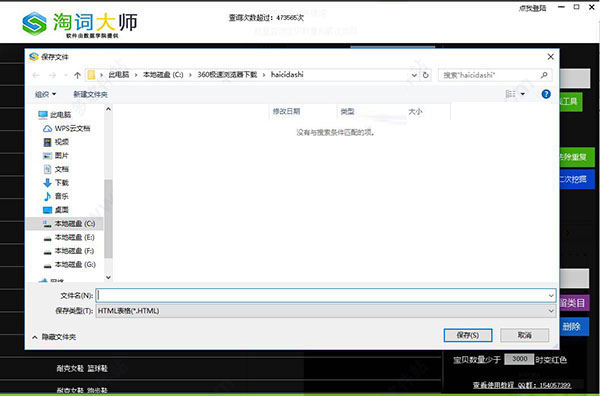Click 淘词大师 logo in main window
The width and height of the screenshot is (600, 396).
tap(80, 24)
